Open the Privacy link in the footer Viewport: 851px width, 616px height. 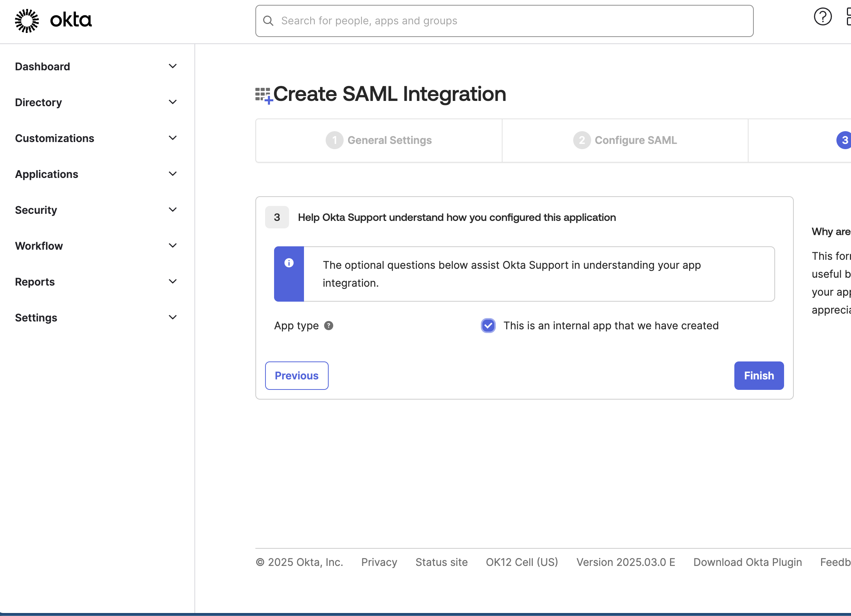click(379, 562)
